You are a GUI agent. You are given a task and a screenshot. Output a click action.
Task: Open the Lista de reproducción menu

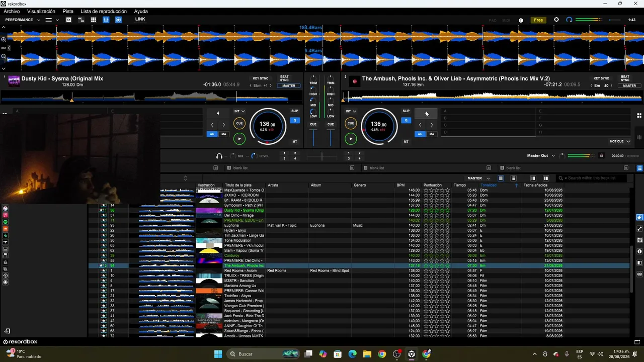[104, 11]
